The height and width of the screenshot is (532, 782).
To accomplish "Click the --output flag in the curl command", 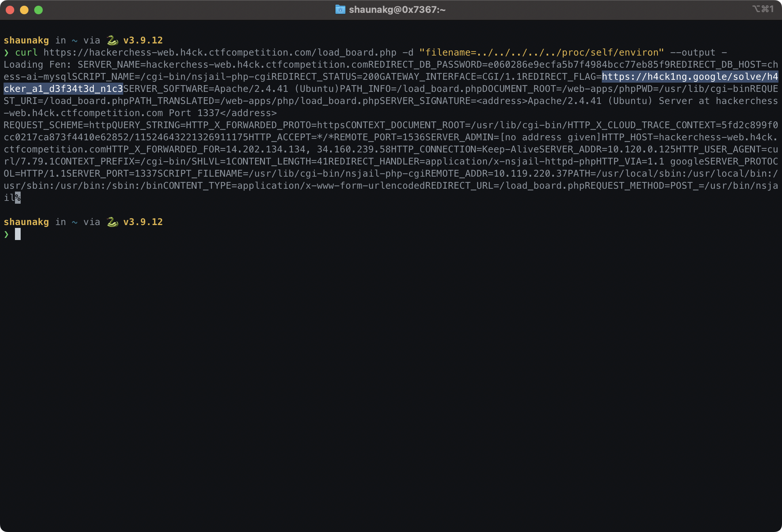I will pyautogui.click(x=692, y=52).
